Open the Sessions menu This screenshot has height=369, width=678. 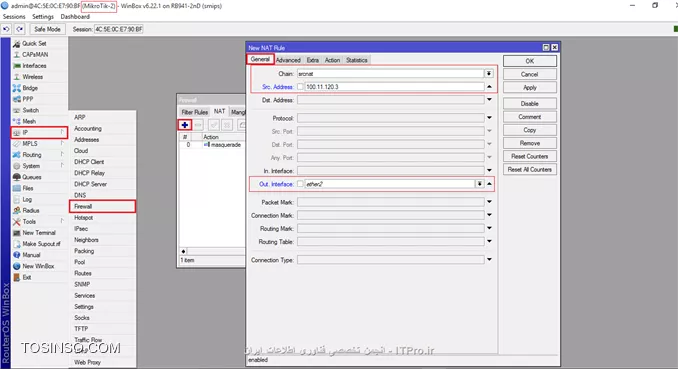14,16
